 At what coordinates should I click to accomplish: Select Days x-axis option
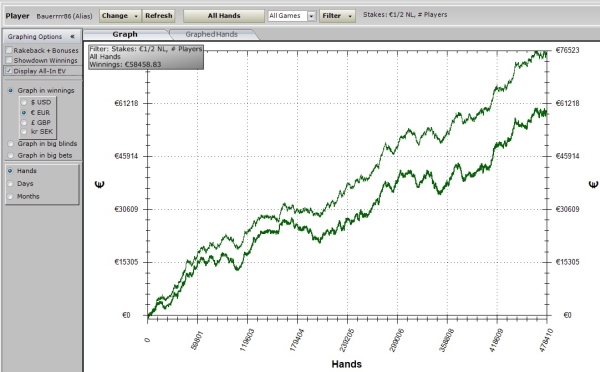pos(10,184)
